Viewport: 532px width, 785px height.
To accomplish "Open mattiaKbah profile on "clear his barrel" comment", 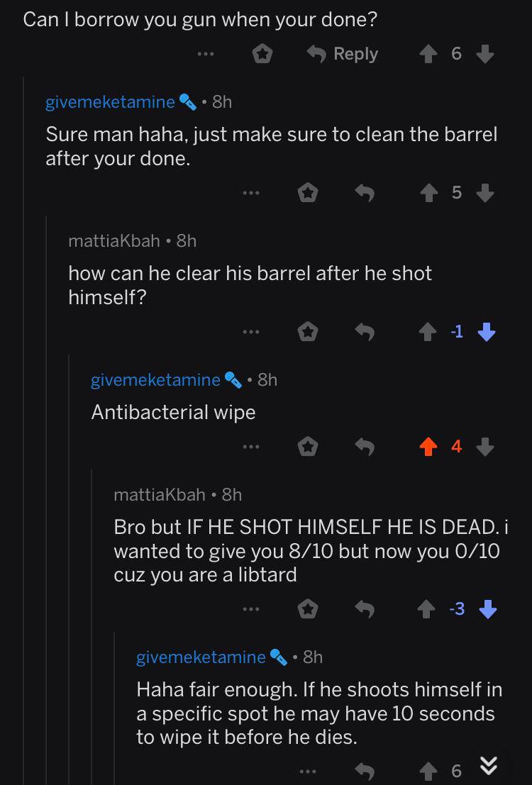I will click(x=113, y=240).
